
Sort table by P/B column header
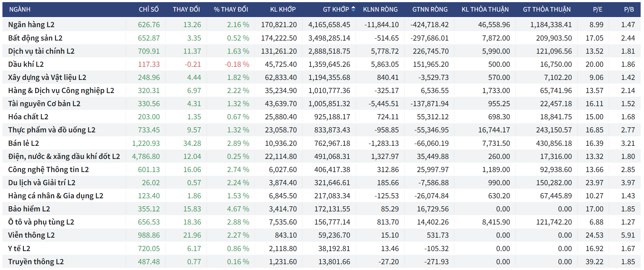pyautogui.click(x=629, y=9)
